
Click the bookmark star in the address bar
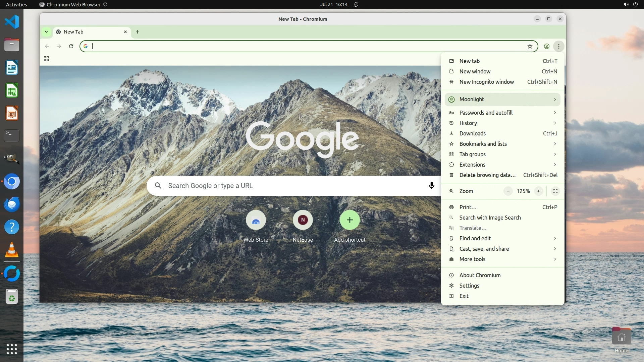click(530, 46)
